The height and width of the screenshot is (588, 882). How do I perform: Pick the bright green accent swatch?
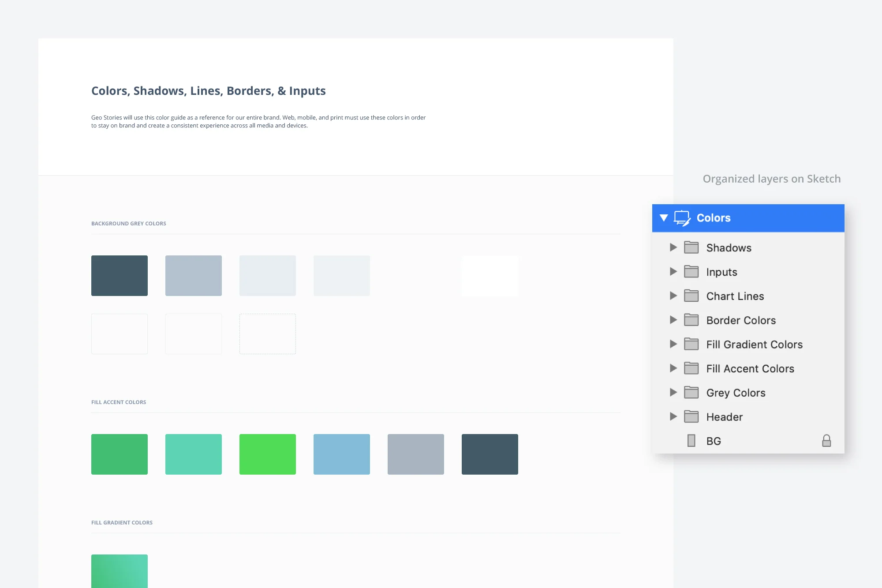[267, 454]
